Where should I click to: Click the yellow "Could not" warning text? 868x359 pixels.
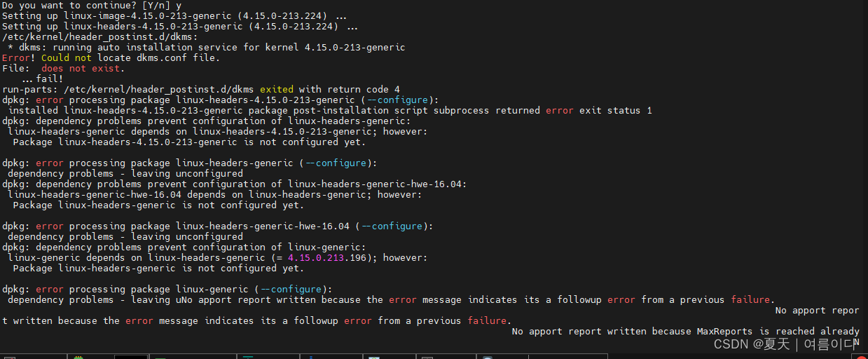tap(66, 57)
